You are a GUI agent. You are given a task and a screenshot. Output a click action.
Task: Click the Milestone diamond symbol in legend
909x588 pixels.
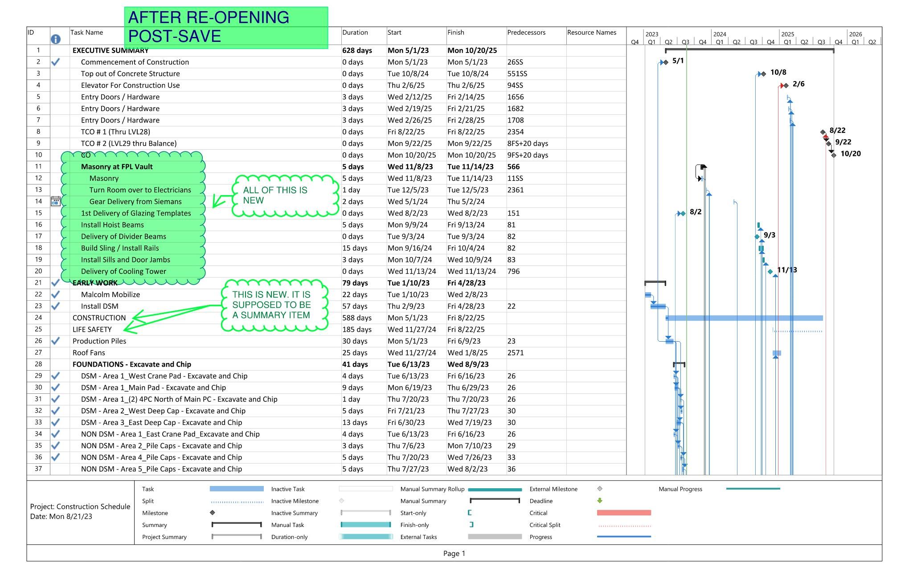212,513
